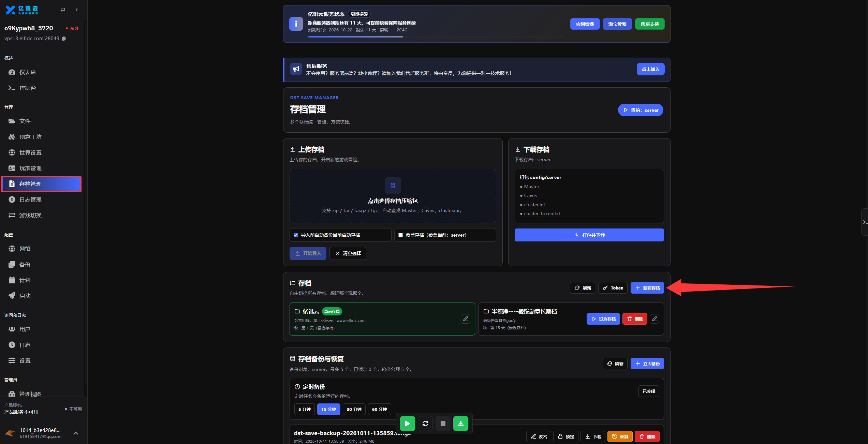Select the 5 分钟 backup interval
Image resolution: width=868 pixels, height=444 pixels.
coord(304,409)
